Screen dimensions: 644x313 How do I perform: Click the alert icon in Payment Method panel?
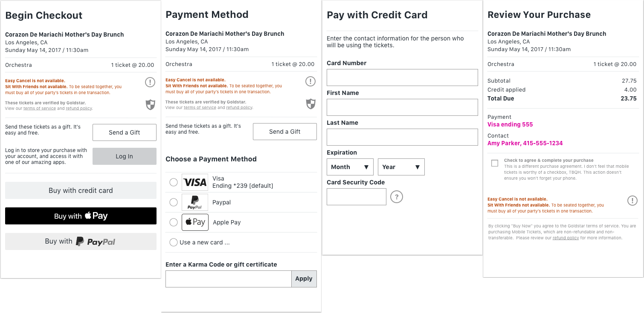coord(310,81)
